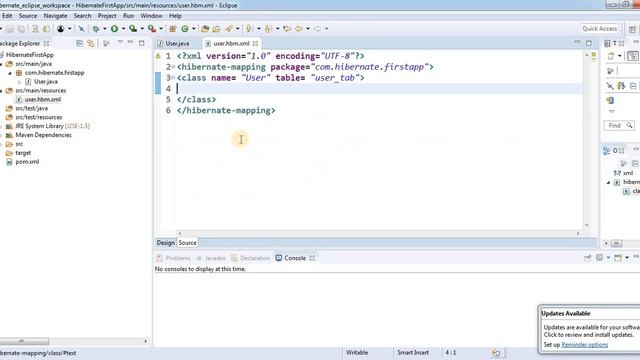Open the Run button dropdown arrow
This screenshot has width=640, height=360.
[123, 29]
